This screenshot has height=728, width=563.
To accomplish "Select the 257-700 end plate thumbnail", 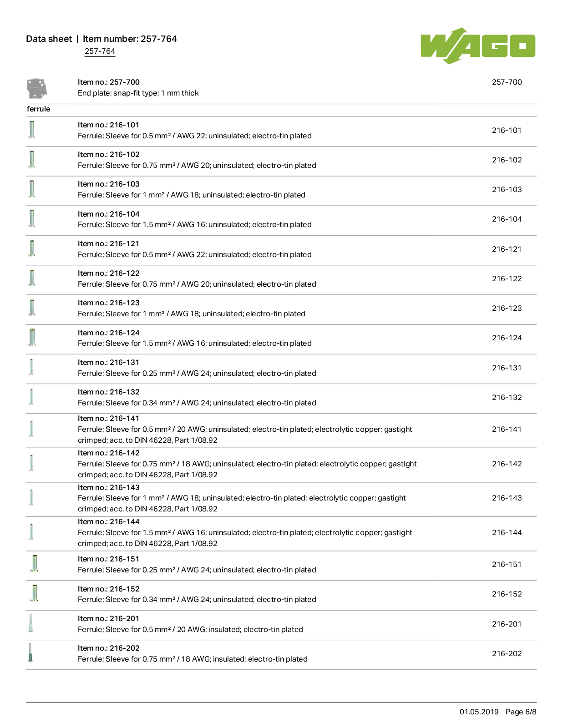I will click(37, 88).
